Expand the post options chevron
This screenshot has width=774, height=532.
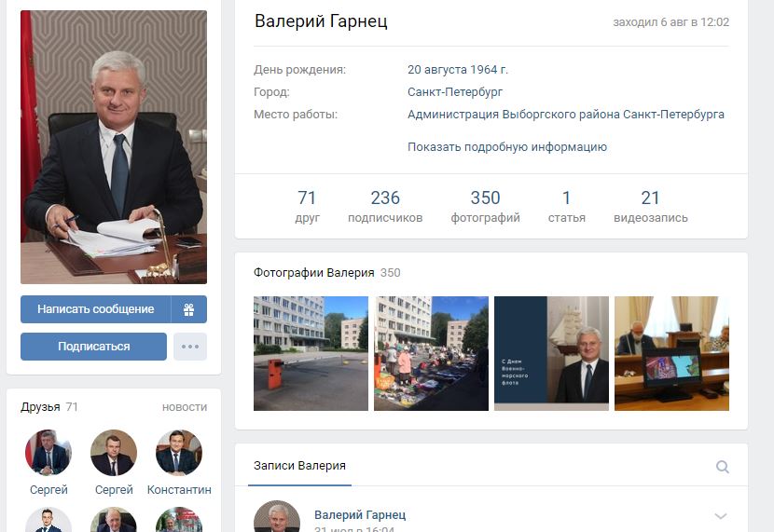click(721, 516)
